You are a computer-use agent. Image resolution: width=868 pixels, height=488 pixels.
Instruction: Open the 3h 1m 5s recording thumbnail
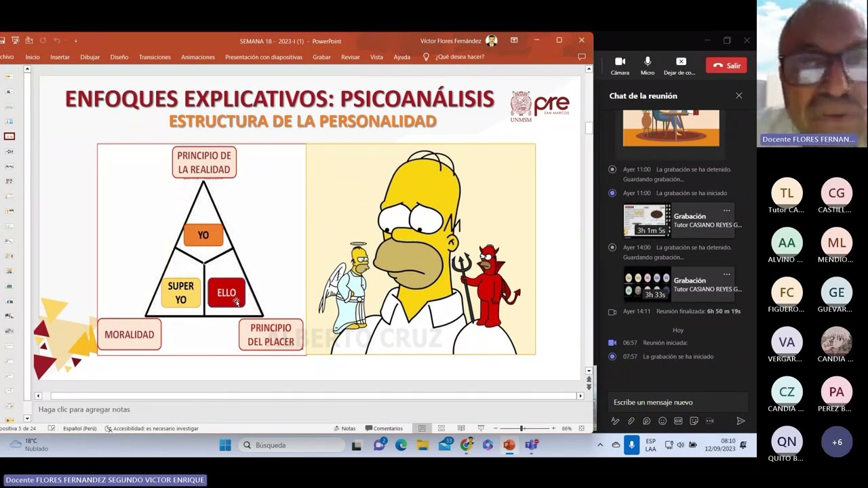point(646,220)
